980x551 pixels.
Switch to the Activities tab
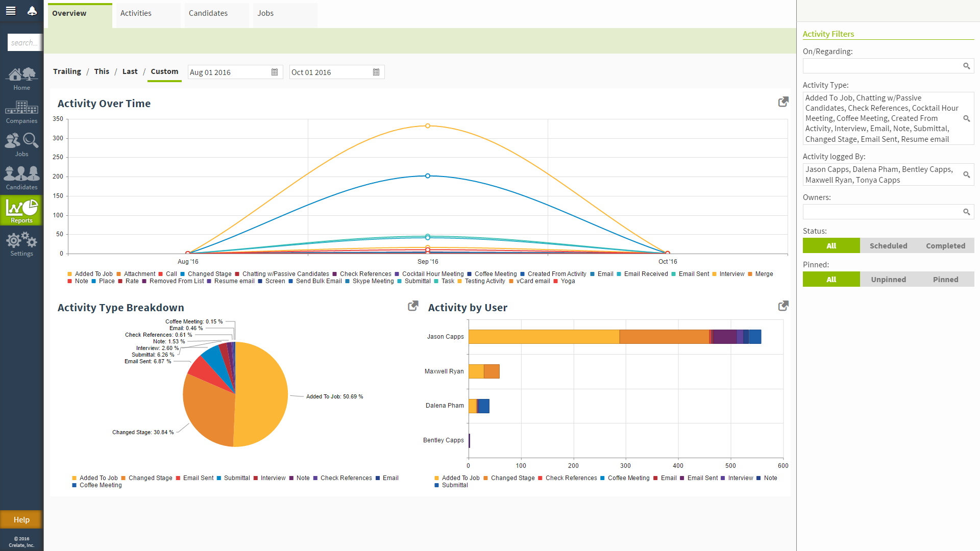[x=136, y=13]
